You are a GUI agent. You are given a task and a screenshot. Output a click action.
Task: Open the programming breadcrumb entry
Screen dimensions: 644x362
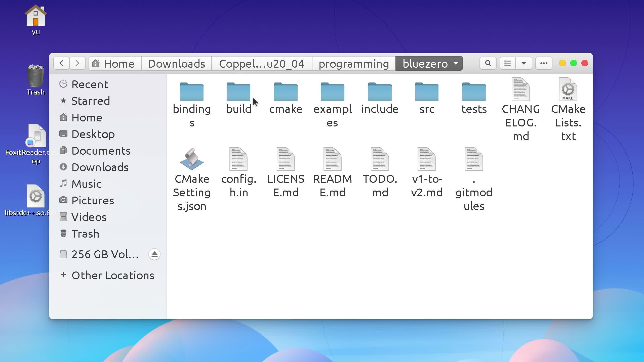[x=353, y=63]
